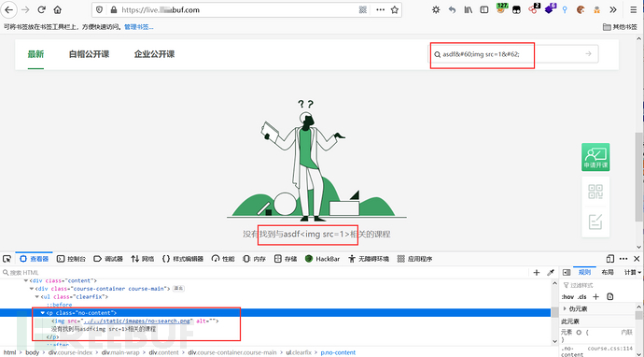Toggle the browser sidebar icon
This screenshot has width=644, height=357.
(x=484, y=10)
